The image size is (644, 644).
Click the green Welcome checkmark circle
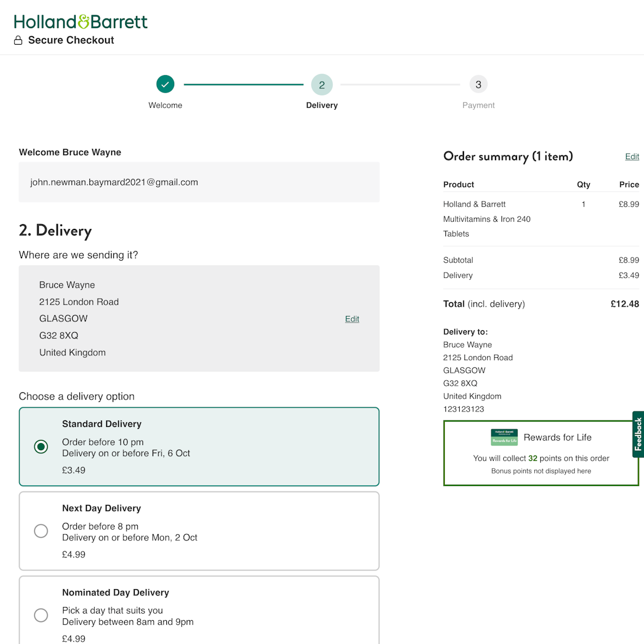click(x=165, y=84)
